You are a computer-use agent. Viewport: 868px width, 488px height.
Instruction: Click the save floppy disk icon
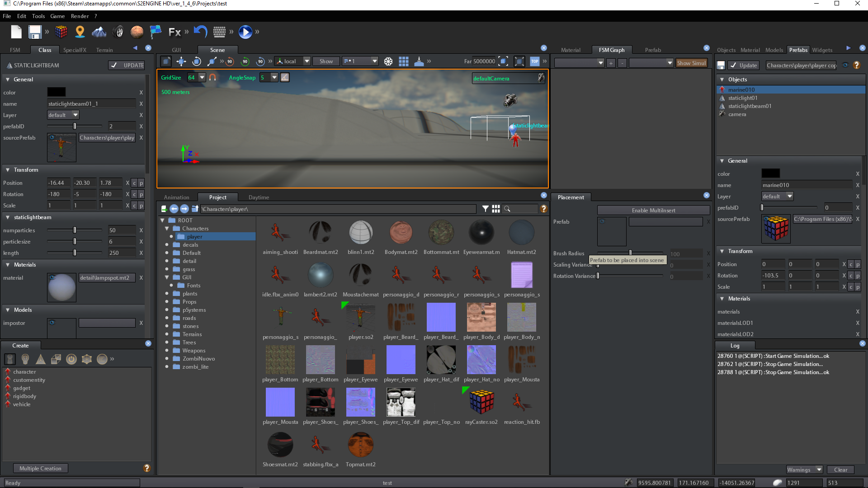click(x=35, y=32)
